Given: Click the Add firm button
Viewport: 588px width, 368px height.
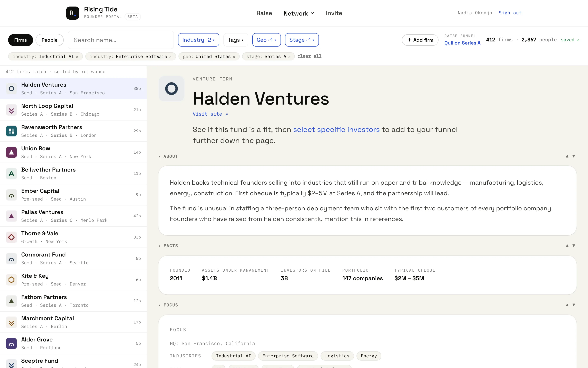Looking at the screenshot, I should [x=420, y=40].
